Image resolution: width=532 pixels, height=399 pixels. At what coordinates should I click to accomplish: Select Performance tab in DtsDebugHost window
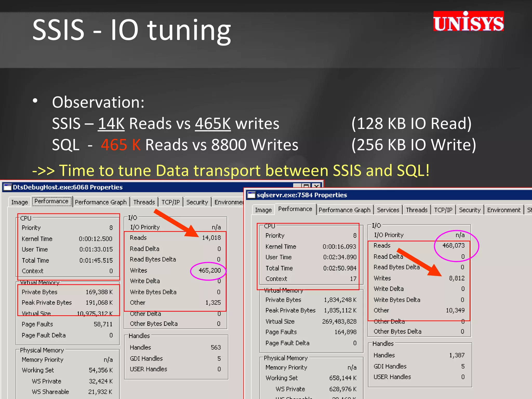[x=51, y=201]
